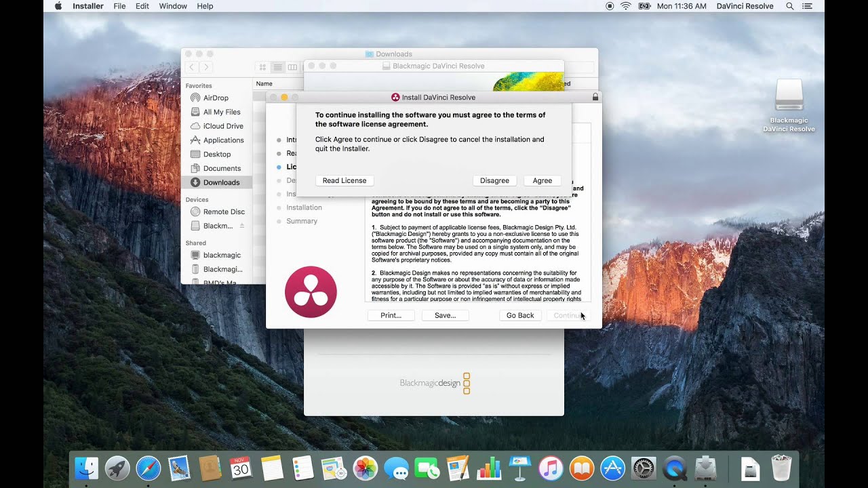Viewport: 868px width, 488px height.
Task: Click Finder back arrow button
Action: (x=191, y=67)
